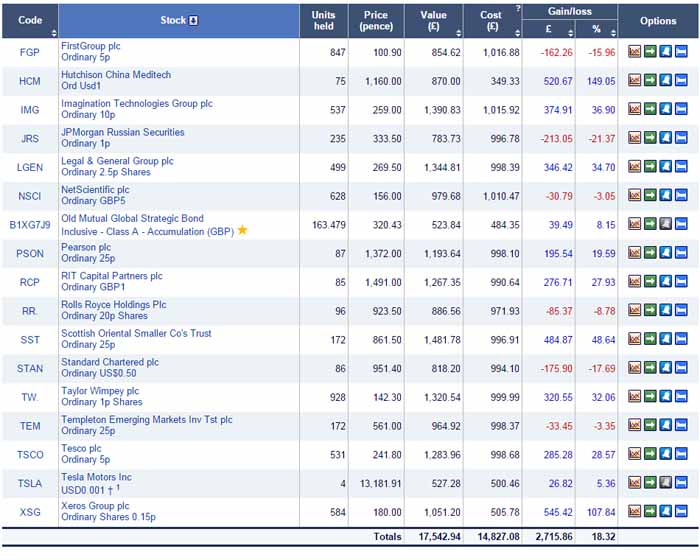Screen dimensions: 700x560
Task: Click the bell alert icon for Rolls Royce Holdings
Action: pyautogui.click(x=666, y=310)
